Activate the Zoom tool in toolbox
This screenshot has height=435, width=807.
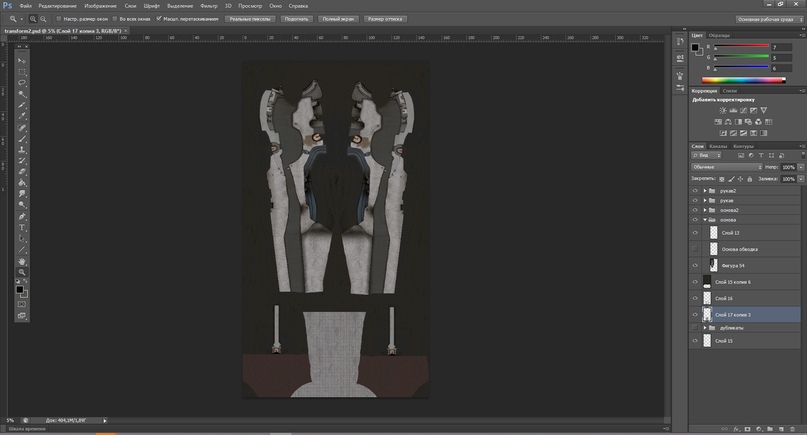point(22,272)
